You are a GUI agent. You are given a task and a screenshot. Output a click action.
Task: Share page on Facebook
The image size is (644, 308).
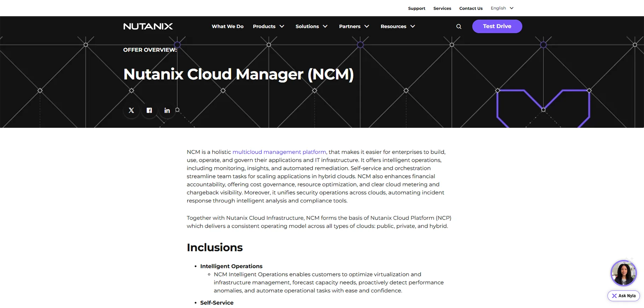coord(149,110)
